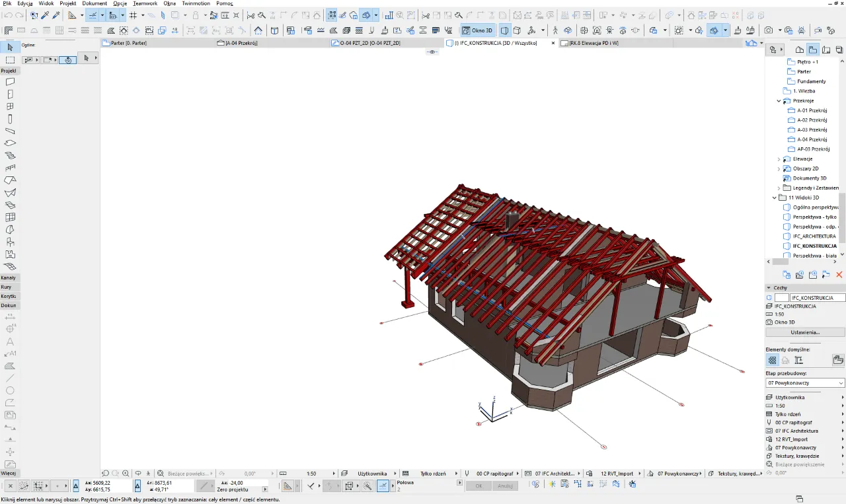Toggle the highlighted rotation selection method in info box
846x504 pixels.
tap(67, 59)
